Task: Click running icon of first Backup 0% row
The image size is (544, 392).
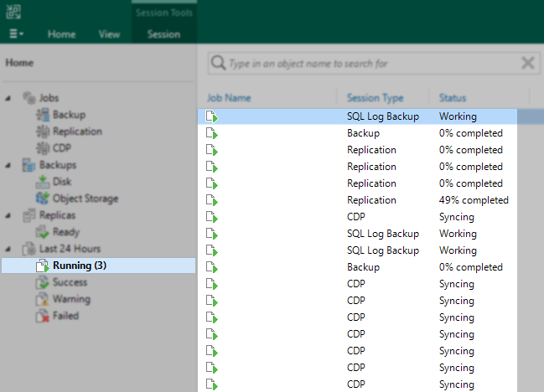Action: [211, 133]
